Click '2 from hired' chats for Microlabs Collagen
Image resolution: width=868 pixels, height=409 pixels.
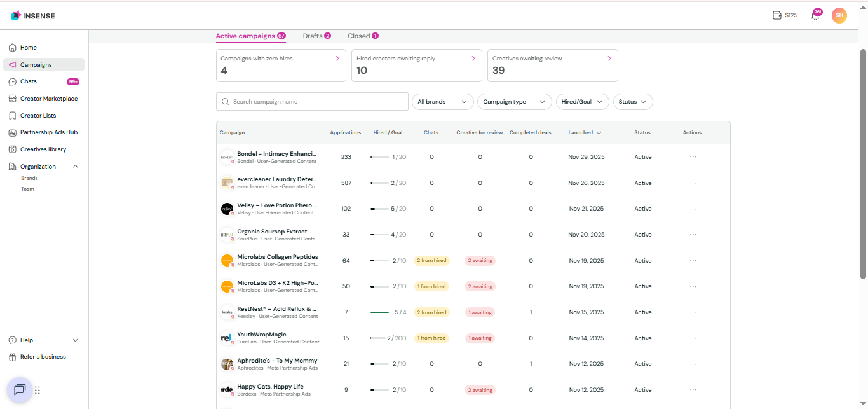pos(431,261)
